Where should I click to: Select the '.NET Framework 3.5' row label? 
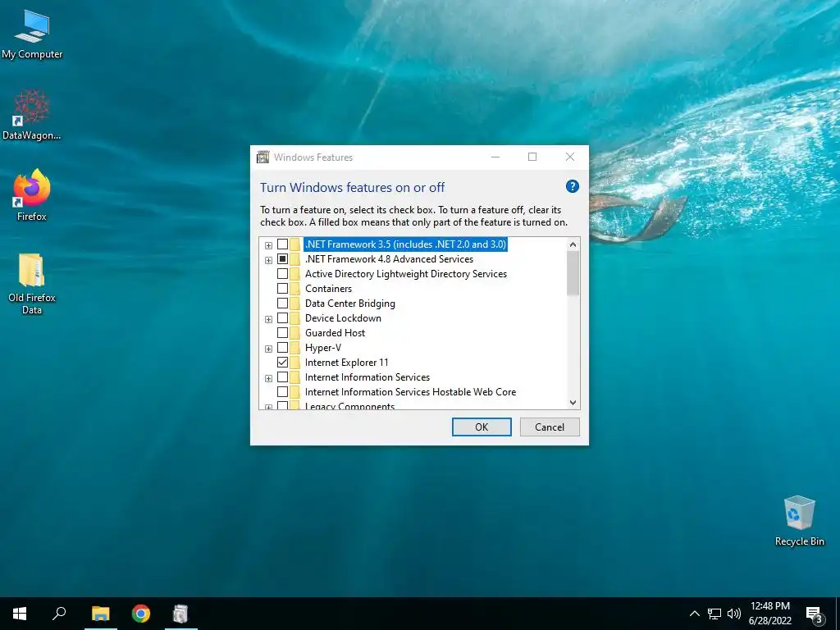pos(405,244)
